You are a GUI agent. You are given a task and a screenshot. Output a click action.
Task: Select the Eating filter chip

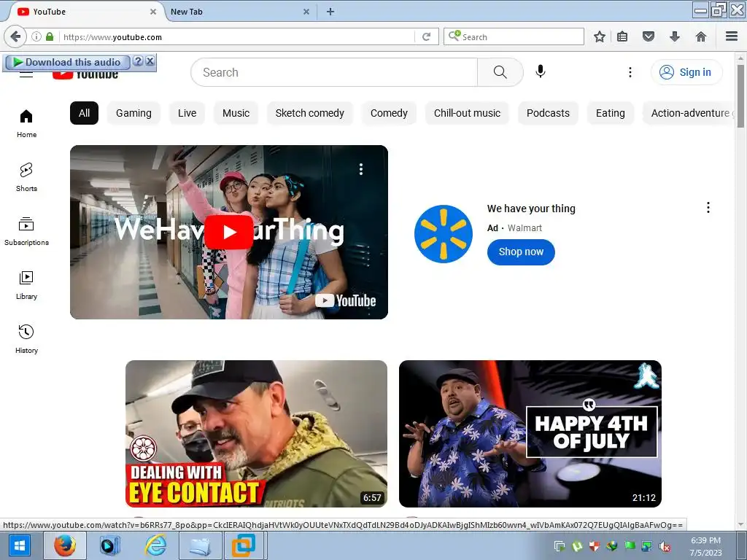pyautogui.click(x=611, y=113)
